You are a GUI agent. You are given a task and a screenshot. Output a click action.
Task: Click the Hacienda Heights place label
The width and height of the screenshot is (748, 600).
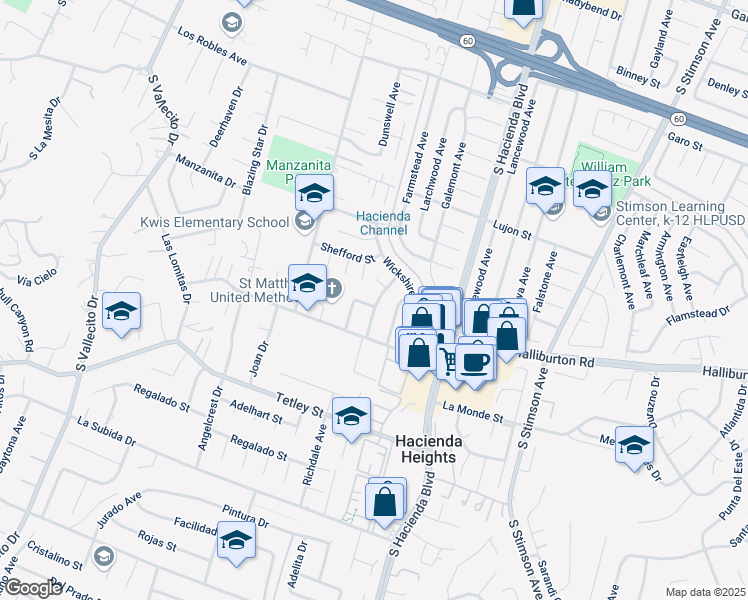428,449
